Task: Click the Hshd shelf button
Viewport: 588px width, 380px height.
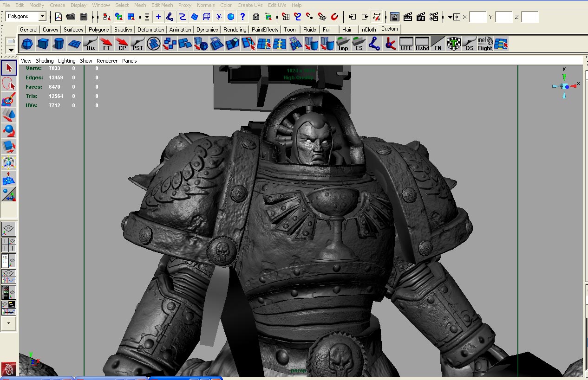Action: coord(422,44)
